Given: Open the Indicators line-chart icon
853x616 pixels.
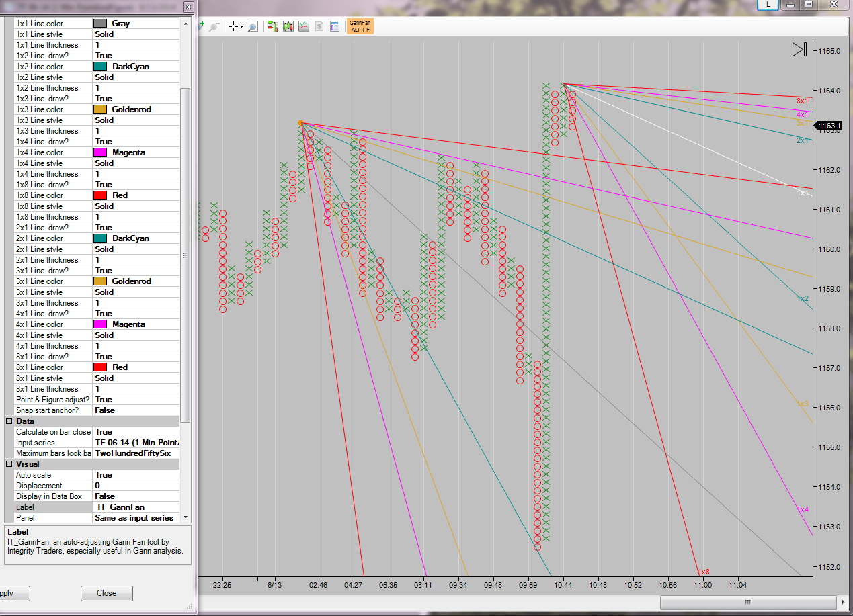Looking at the screenshot, I should tap(304, 26).
